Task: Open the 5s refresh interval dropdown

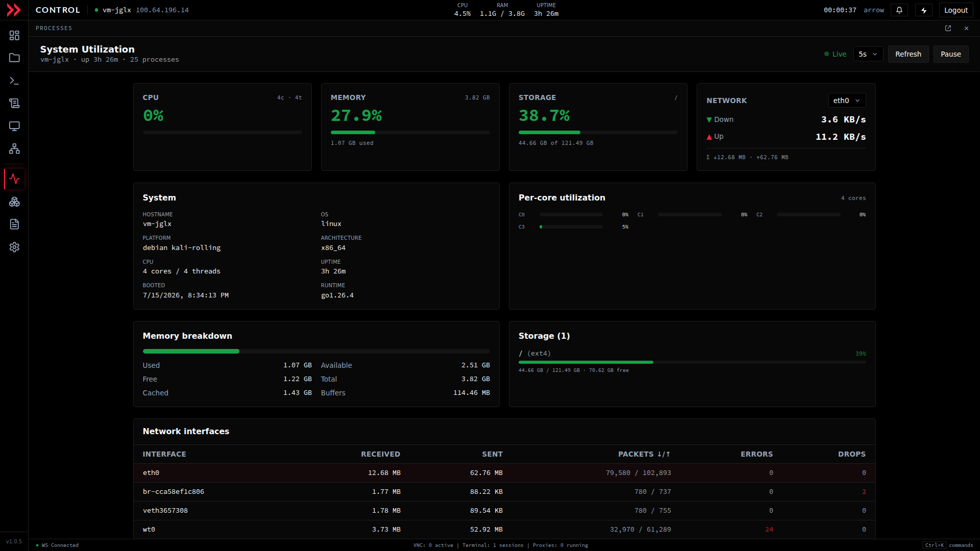Action: (x=868, y=54)
